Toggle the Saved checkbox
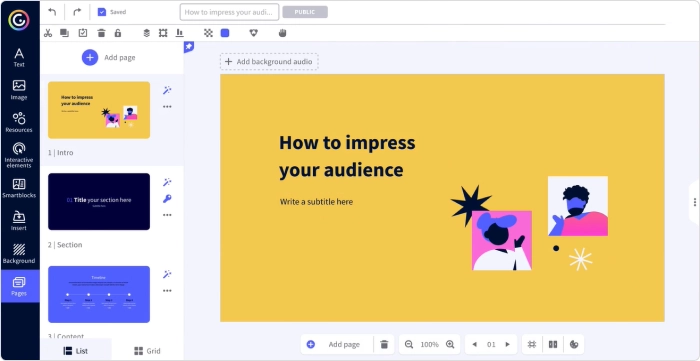This screenshot has height=361, width=700. 102,12
